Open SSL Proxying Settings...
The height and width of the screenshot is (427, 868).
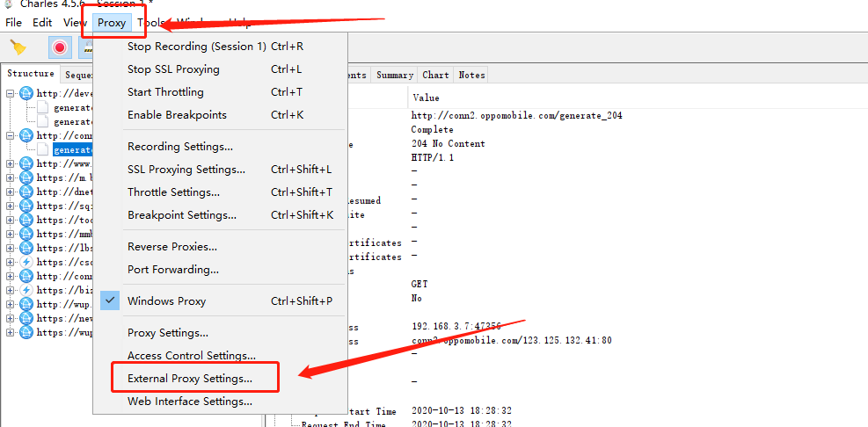(x=221, y=170)
